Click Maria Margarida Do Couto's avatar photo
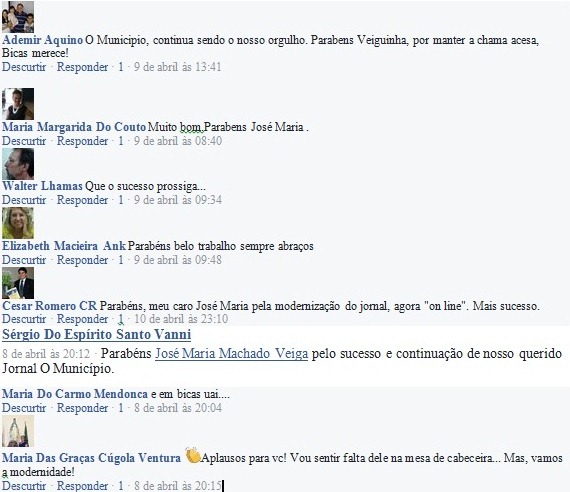This screenshot has height=492, width=570. [18, 104]
